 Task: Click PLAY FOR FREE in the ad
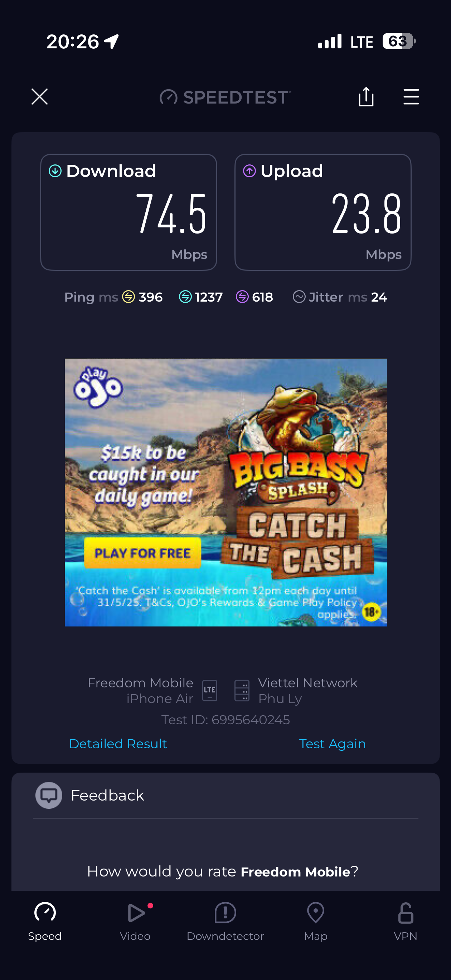tap(142, 553)
